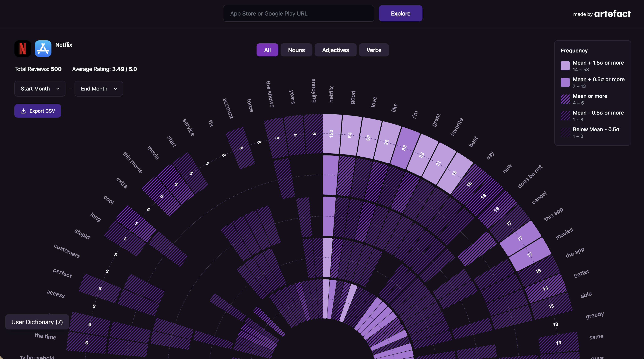Expand the User Dictionary (7) panel
This screenshot has width=644, height=359.
tap(37, 322)
